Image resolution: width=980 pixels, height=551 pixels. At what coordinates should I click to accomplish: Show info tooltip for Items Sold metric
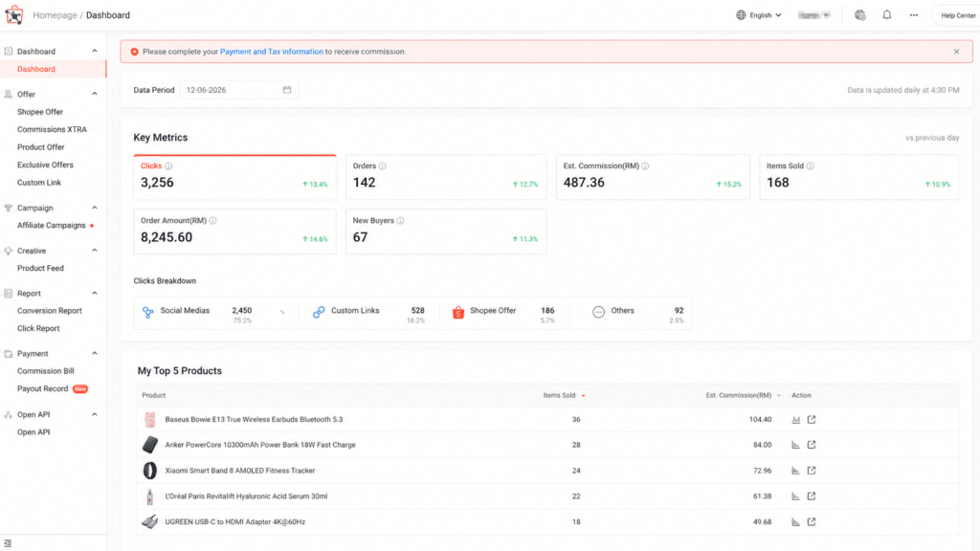pyautogui.click(x=810, y=166)
